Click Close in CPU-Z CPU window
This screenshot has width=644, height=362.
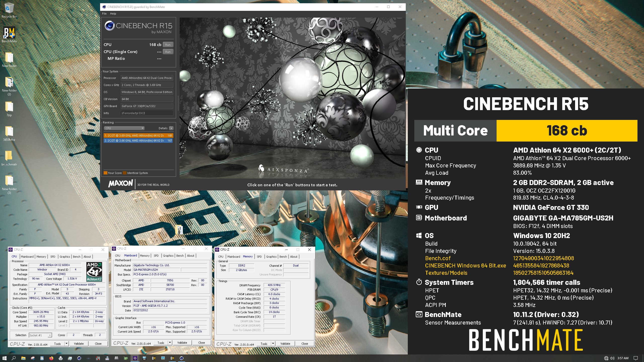click(98, 343)
